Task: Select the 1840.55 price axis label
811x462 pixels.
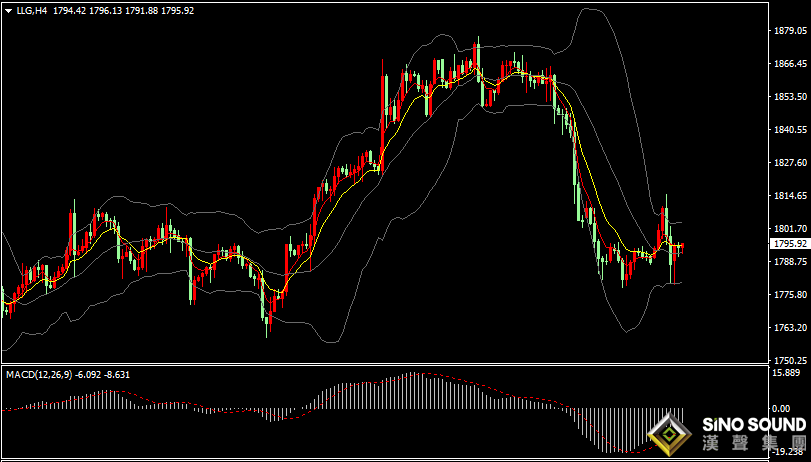Action: [x=790, y=130]
